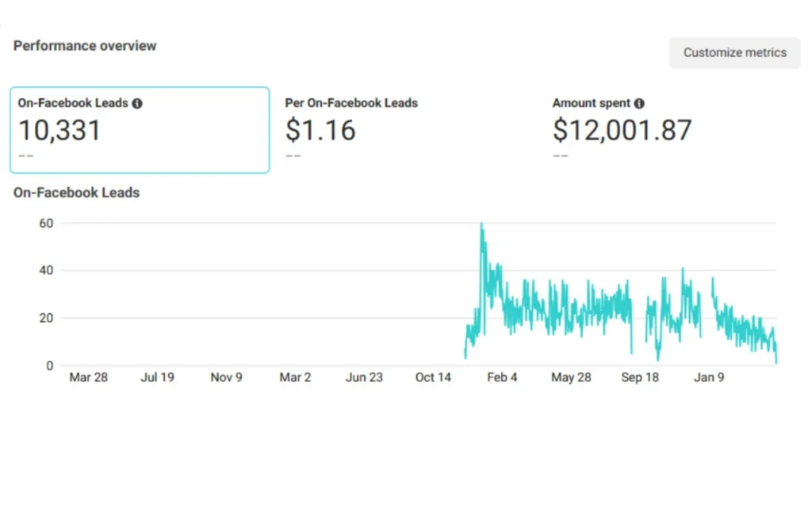Click the On-Facebook Leads chart title

pos(76,193)
